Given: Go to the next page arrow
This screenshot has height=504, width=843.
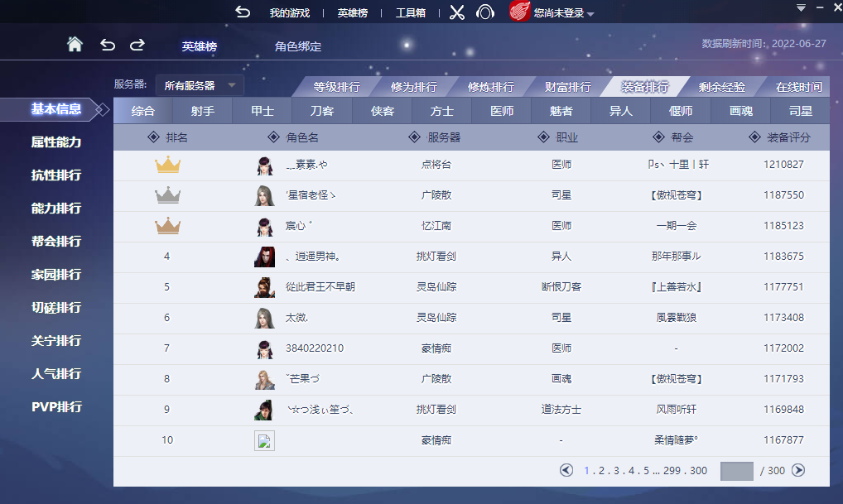Looking at the screenshot, I should pyautogui.click(x=798, y=470).
